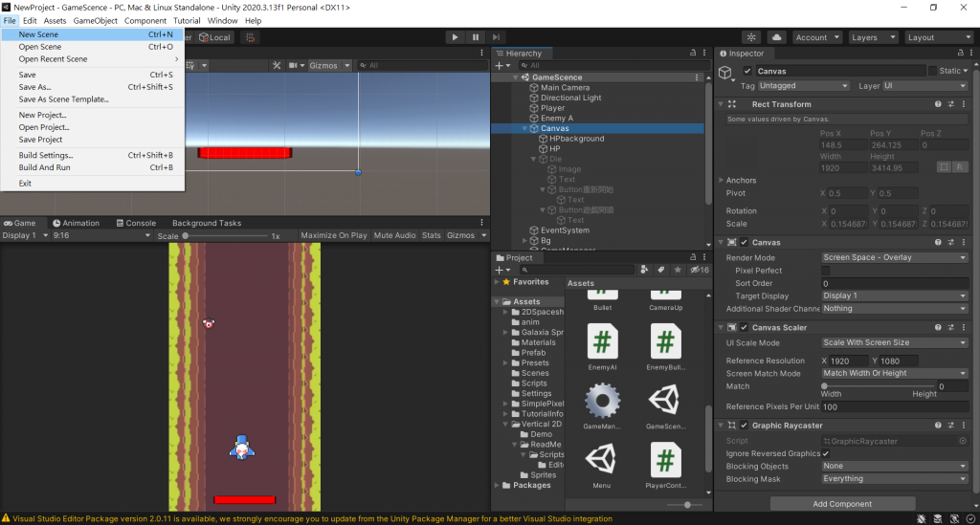Viewport: 980px width, 525px height.
Task: Disable the Graphic Raycaster component checkbox
Action: (x=744, y=426)
